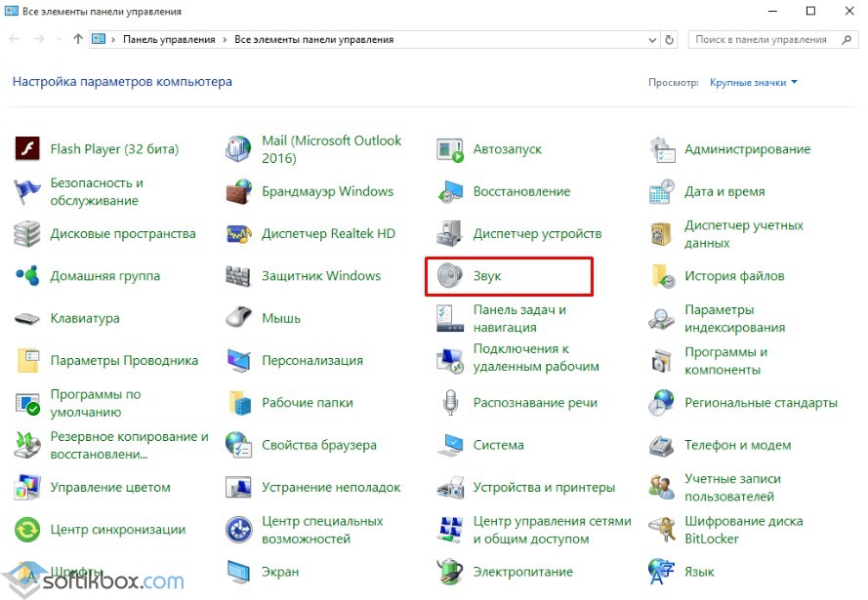Go up one folder level
Viewport: 868px width, 600px height.
78,39
